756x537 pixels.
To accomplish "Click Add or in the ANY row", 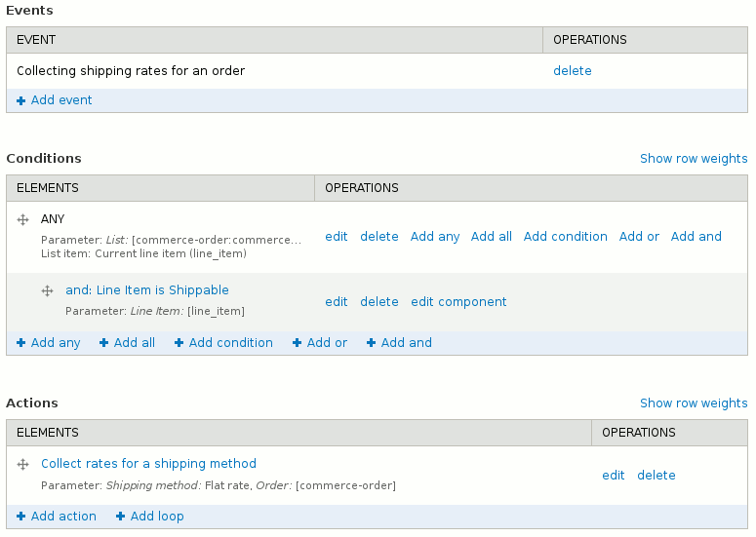I will (639, 237).
